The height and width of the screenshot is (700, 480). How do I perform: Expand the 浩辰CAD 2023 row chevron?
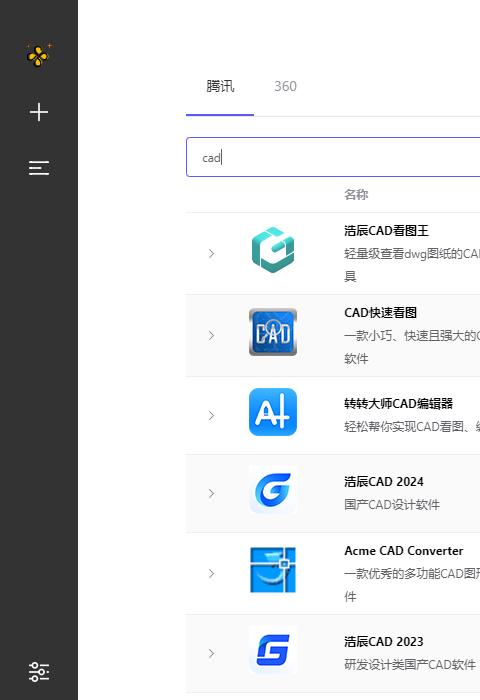click(x=211, y=654)
